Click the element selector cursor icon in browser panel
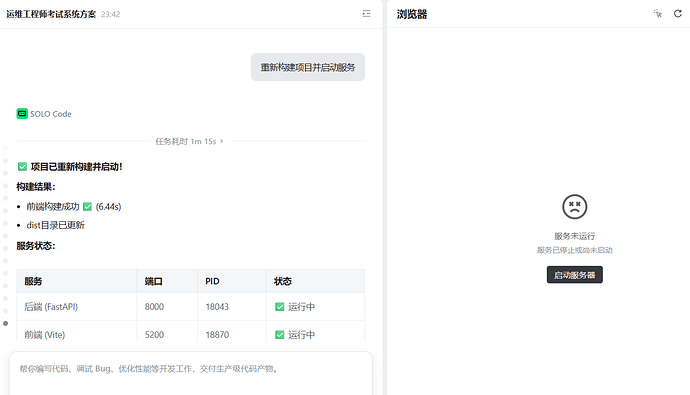This screenshot has height=395, width=690. (657, 14)
